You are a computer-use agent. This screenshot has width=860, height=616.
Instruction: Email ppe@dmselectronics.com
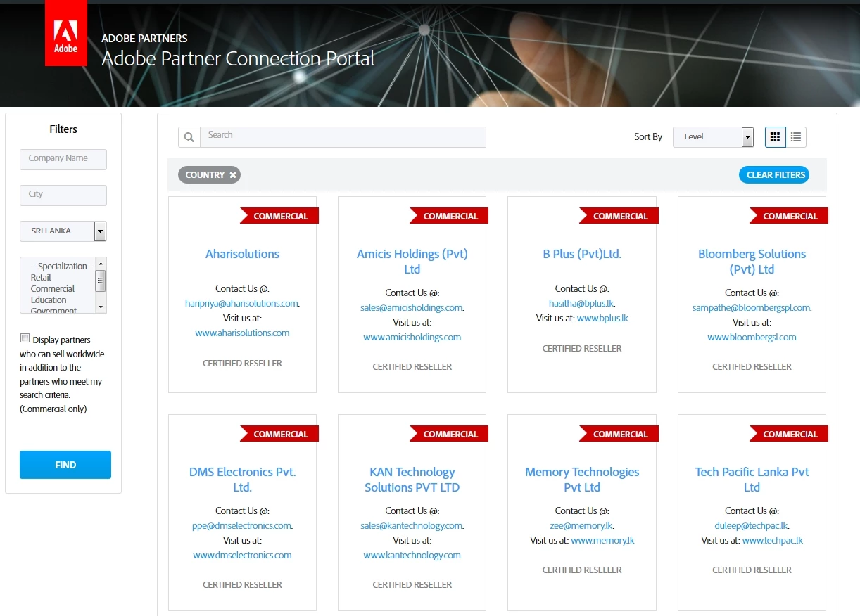[x=241, y=525]
